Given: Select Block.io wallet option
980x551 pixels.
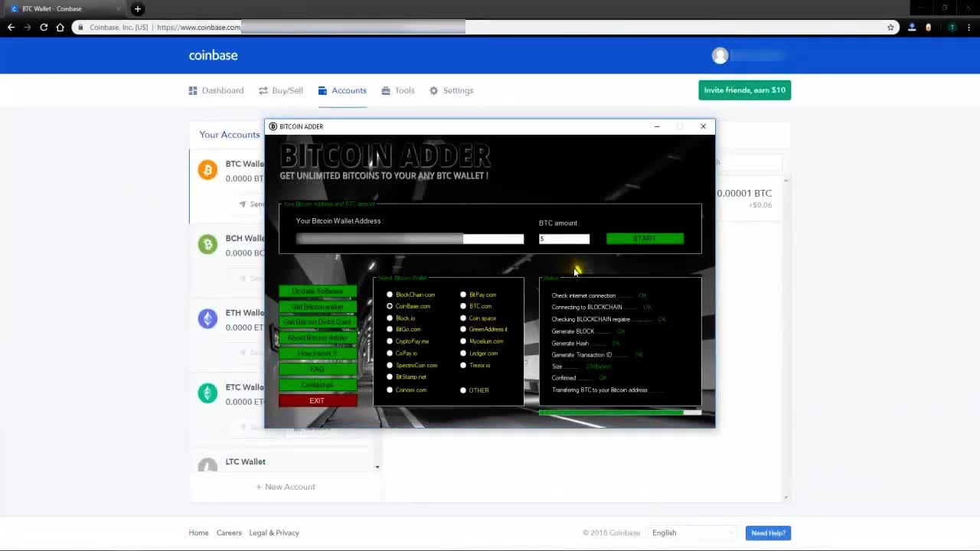Looking at the screenshot, I should (390, 318).
